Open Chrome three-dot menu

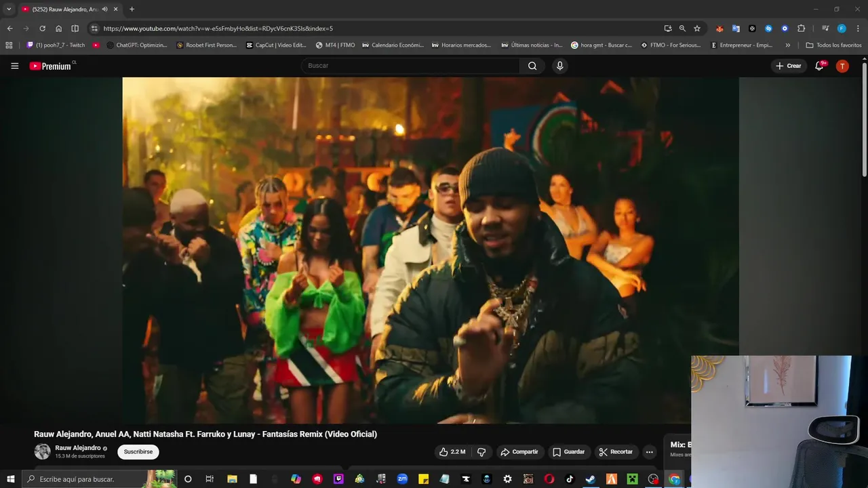pyautogui.click(x=858, y=28)
